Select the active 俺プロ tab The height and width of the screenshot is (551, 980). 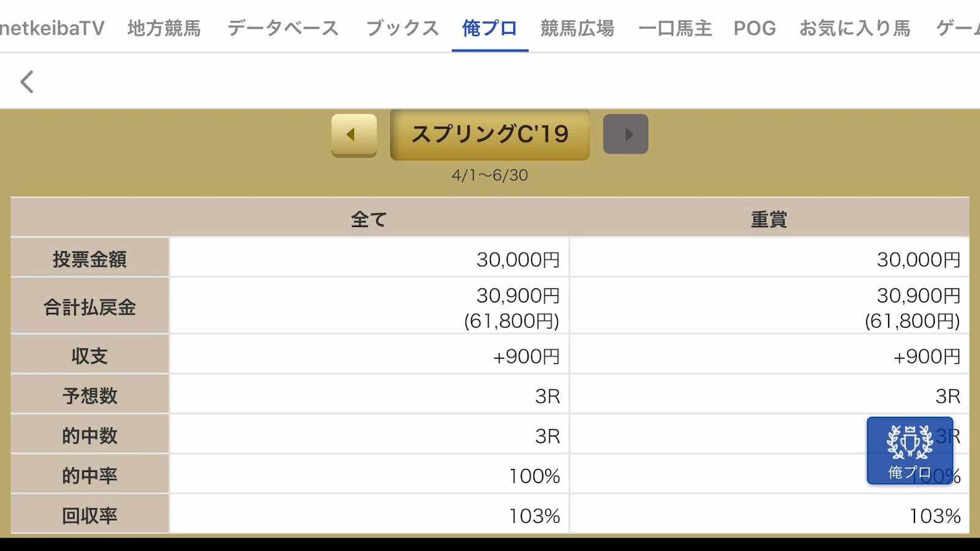pyautogui.click(x=490, y=28)
